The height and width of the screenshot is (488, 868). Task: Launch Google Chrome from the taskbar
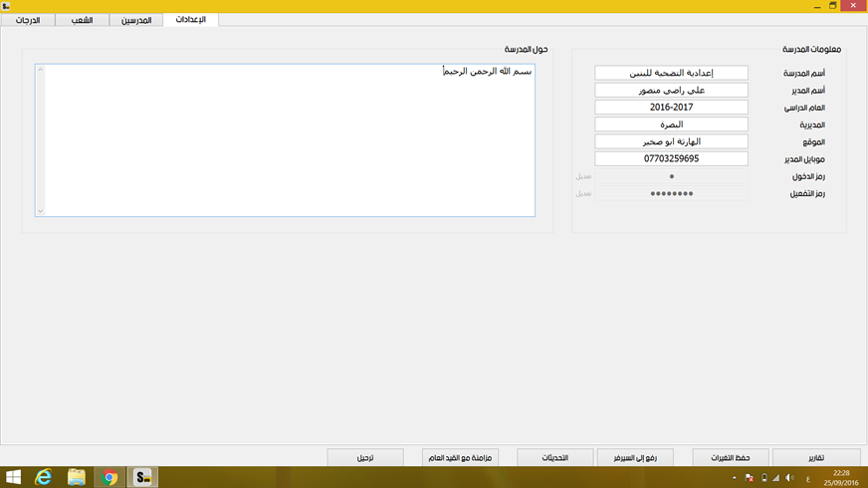(109, 477)
